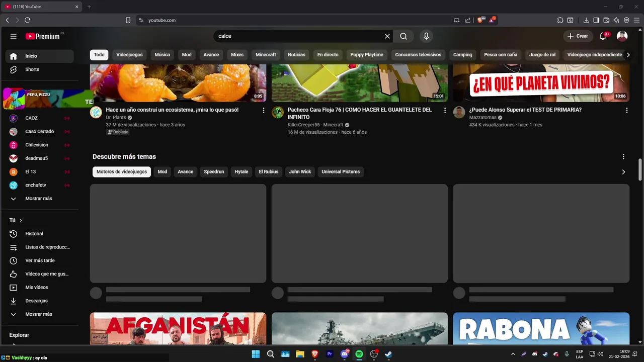Open Descargas in the sidebar
The height and width of the screenshot is (362, 644).
point(41,301)
